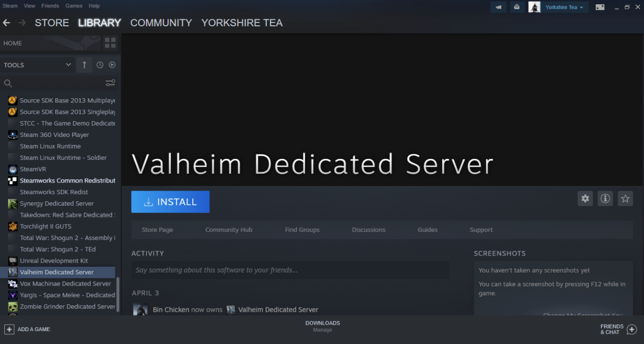Open advanced library filter options icon
644x344 pixels.
110,83
